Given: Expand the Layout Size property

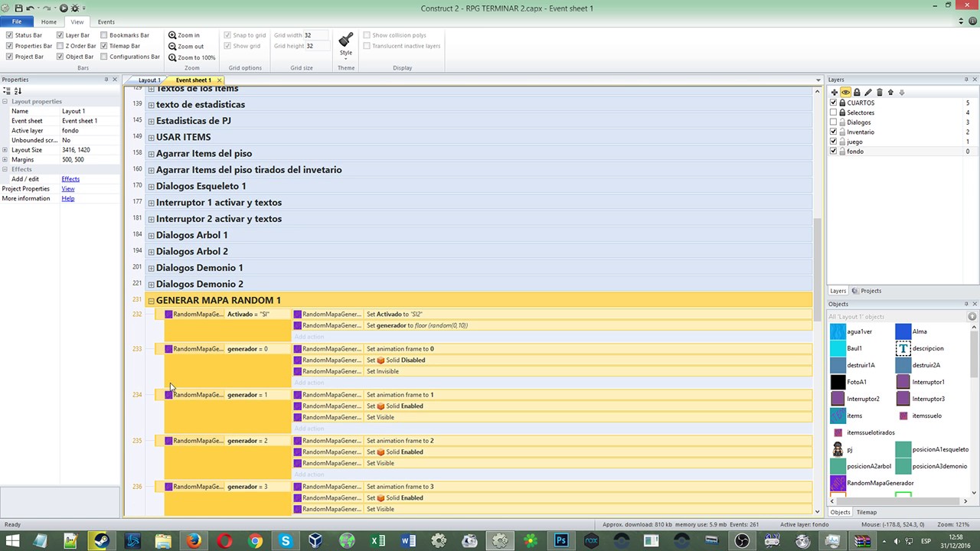Looking at the screenshot, I should [5, 150].
